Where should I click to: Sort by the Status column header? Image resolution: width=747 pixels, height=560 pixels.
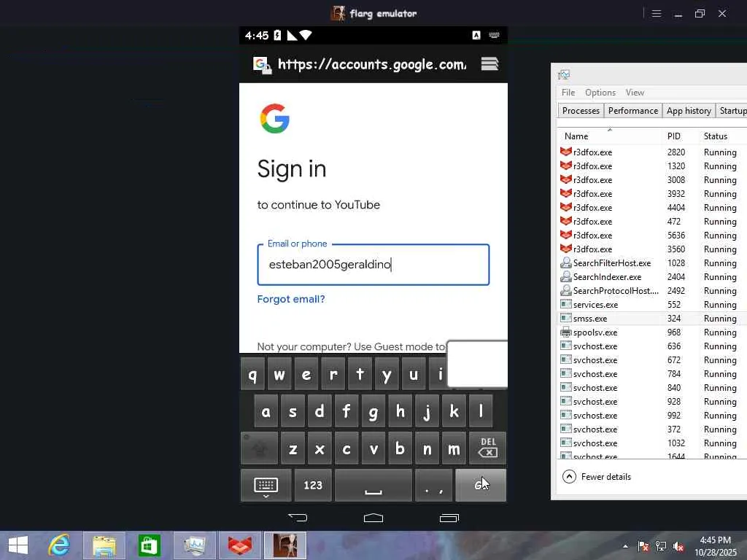click(x=723, y=136)
